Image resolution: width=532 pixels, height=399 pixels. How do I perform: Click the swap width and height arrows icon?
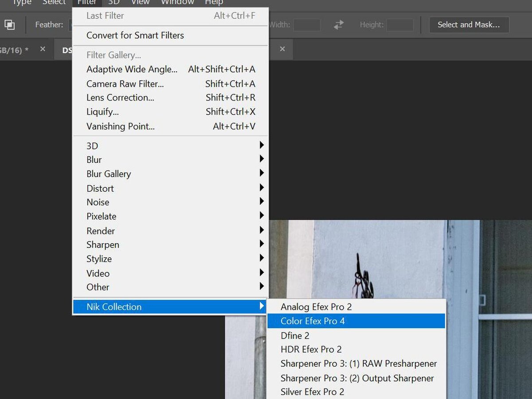[339, 25]
